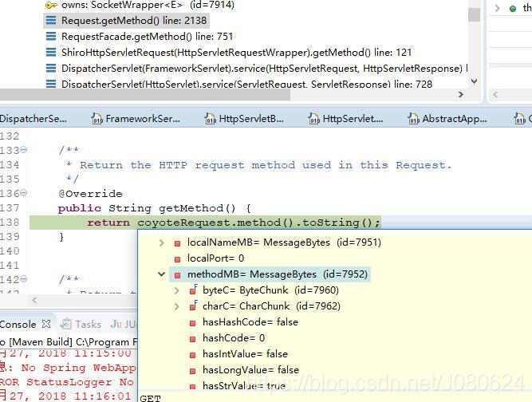Click the editor horizontal scrollbar left arrow
532x402 pixels.
[34, 300]
